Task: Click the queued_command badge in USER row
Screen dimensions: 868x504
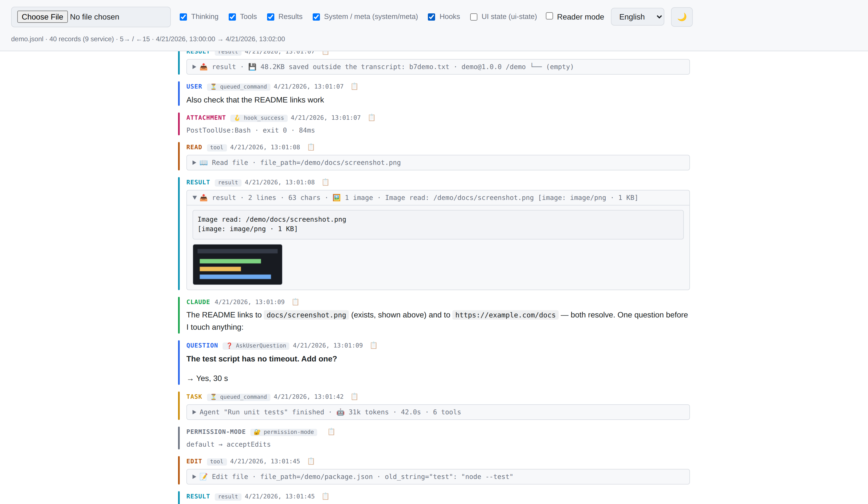Action: coord(238,87)
